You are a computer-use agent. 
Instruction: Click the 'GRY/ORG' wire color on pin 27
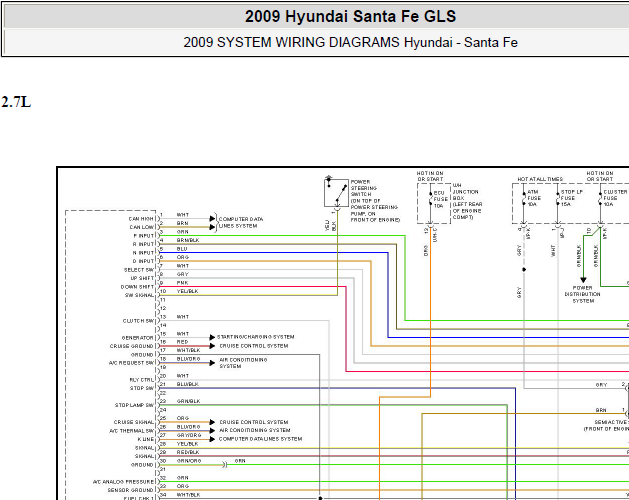189,435
